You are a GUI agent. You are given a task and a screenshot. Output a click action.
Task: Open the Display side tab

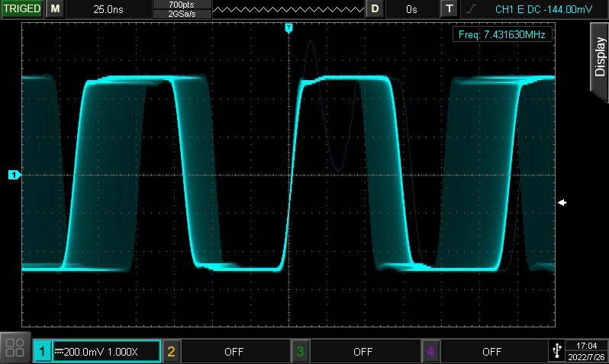tap(599, 53)
